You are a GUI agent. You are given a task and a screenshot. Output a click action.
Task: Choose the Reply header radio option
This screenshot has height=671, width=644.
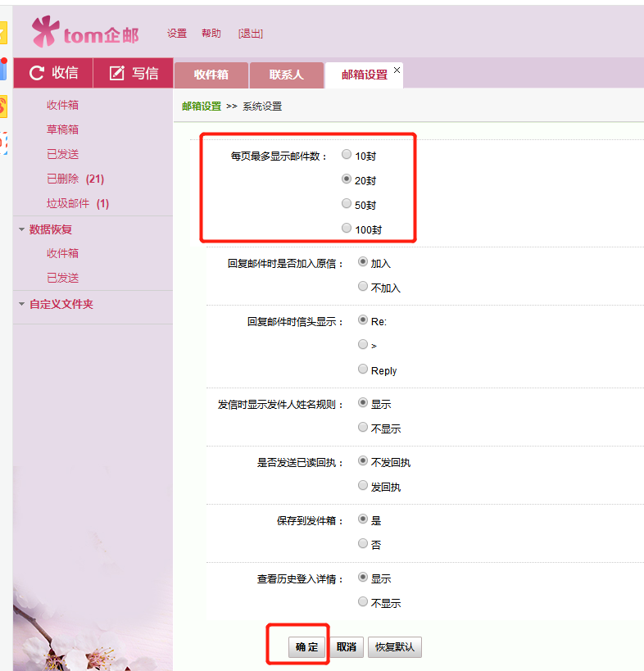[363, 369]
